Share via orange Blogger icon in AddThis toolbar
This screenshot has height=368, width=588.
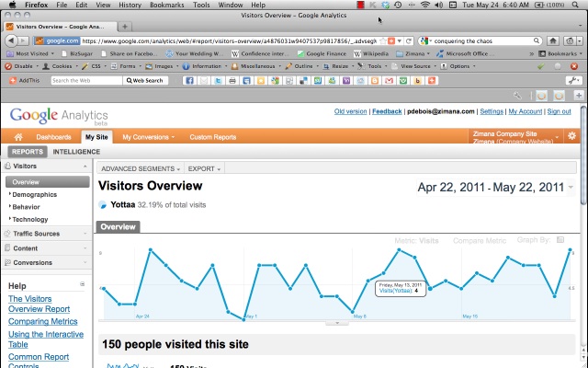pyautogui.click(x=375, y=80)
